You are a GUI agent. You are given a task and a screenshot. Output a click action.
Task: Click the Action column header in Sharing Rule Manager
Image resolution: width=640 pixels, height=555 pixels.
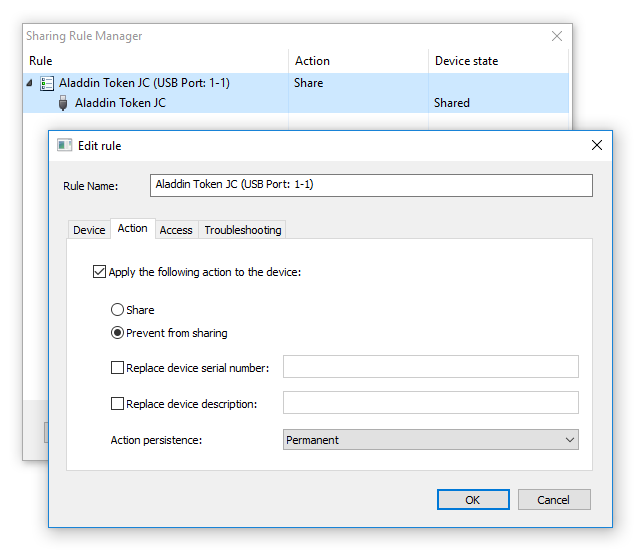click(358, 61)
